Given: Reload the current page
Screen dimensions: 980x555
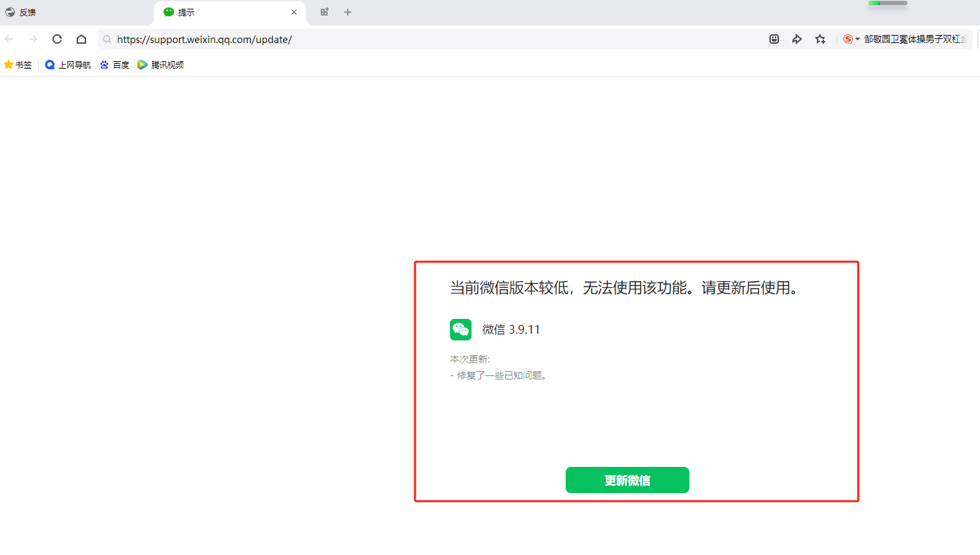Looking at the screenshot, I should [x=57, y=39].
